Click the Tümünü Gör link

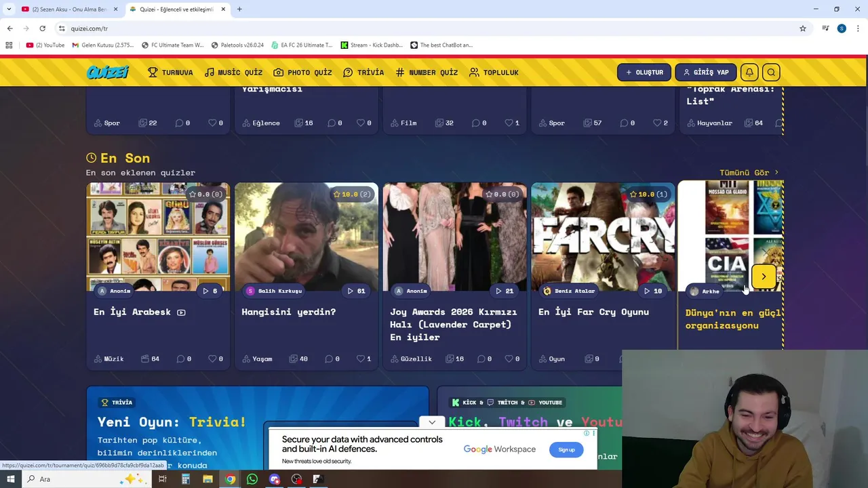[749, 172]
